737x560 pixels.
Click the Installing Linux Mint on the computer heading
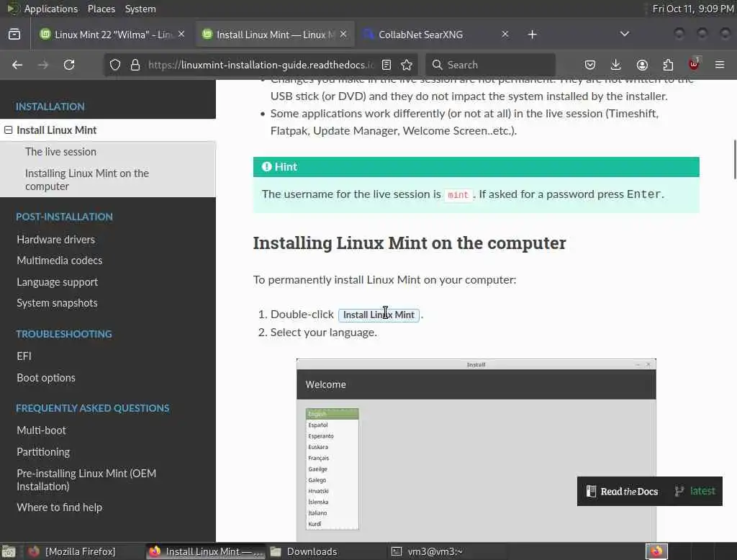[410, 243]
